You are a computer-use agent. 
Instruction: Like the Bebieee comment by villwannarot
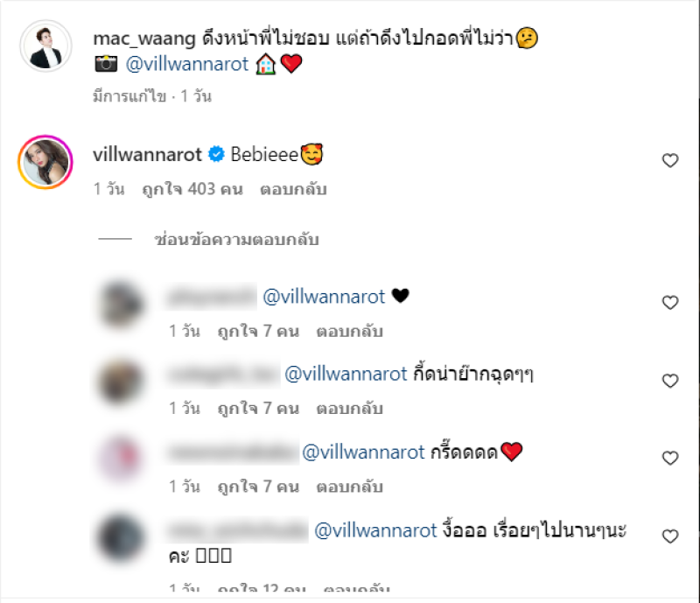pyautogui.click(x=670, y=160)
